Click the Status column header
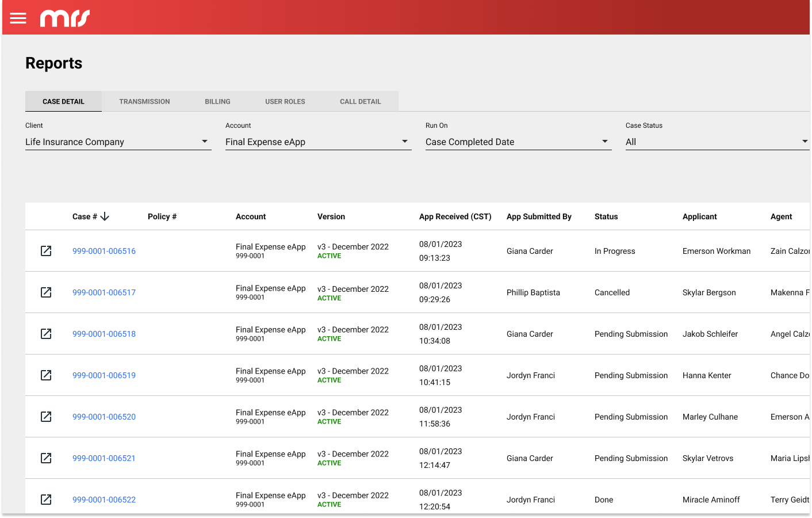Viewport: 812px width, 518px height. pyautogui.click(x=606, y=216)
